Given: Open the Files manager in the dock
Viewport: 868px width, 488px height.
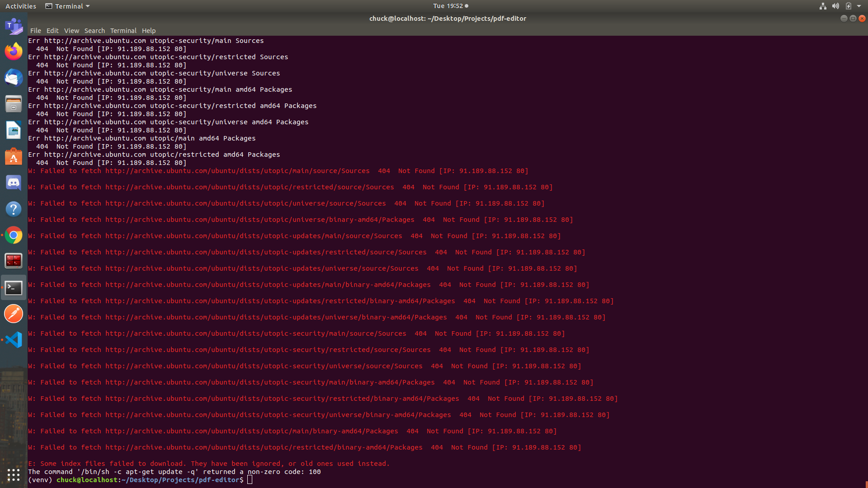Looking at the screenshot, I should [14, 104].
